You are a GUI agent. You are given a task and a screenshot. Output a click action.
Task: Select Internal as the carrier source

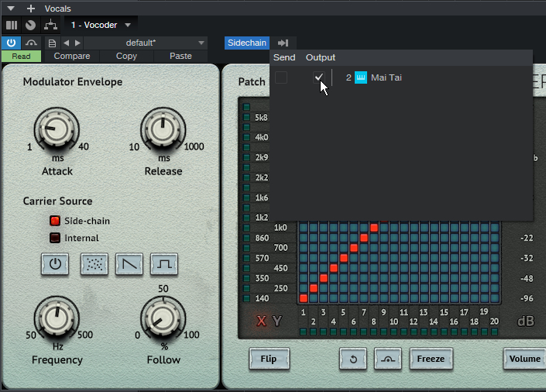tap(55, 238)
